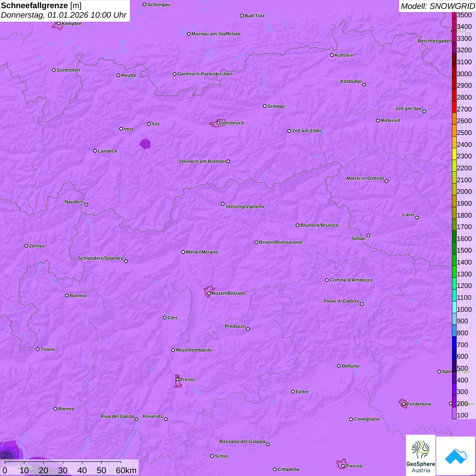Viewport: 476px width, 476px height.
Task: Click the 100 m violet legend swatch
Action: tap(454, 413)
